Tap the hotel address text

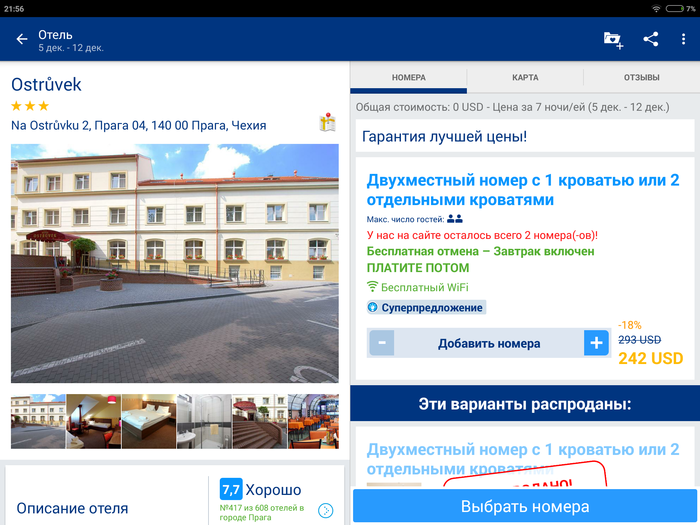(138, 125)
